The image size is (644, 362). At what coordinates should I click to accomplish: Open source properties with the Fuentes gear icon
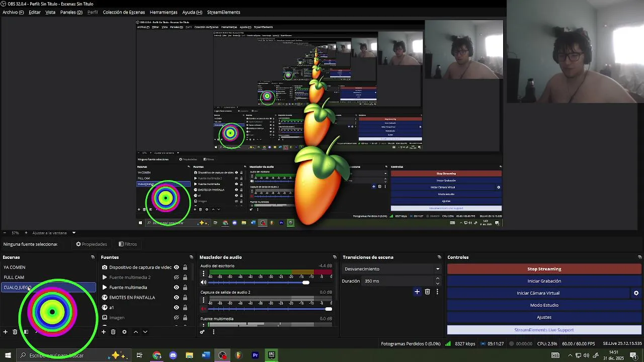[124, 332]
